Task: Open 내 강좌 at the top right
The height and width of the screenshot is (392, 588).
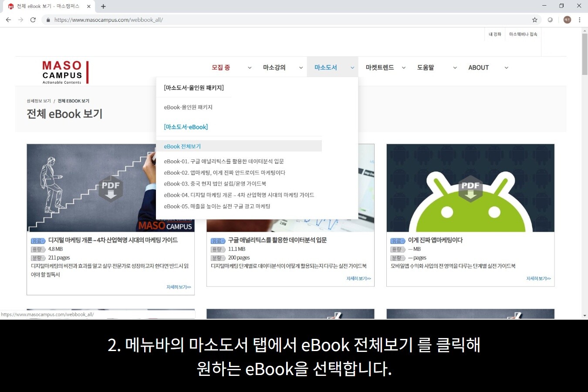Action: coord(495,34)
